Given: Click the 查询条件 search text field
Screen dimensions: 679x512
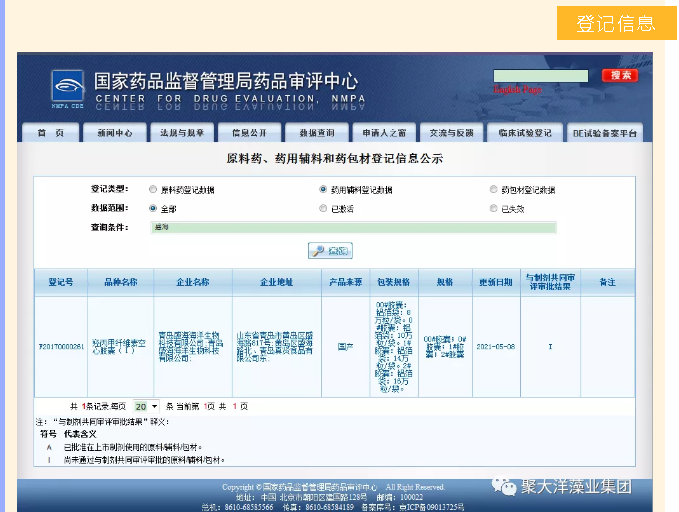Looking at the screenshot, I should coord(352,228).
